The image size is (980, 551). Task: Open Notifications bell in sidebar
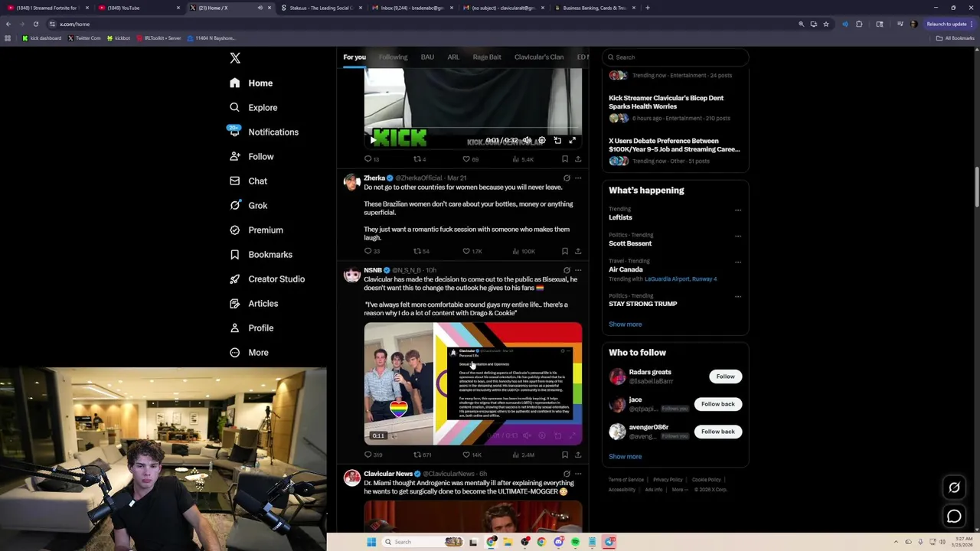point(264,132)
